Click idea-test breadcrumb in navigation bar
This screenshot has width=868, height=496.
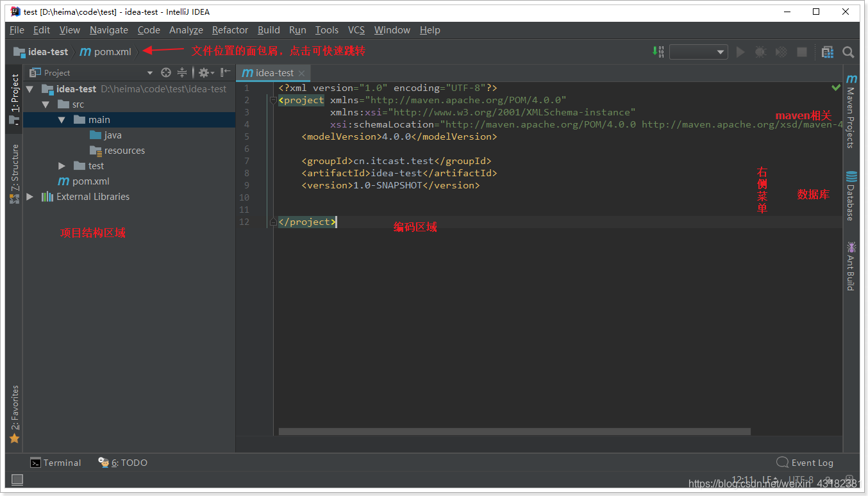click(42, 52)
